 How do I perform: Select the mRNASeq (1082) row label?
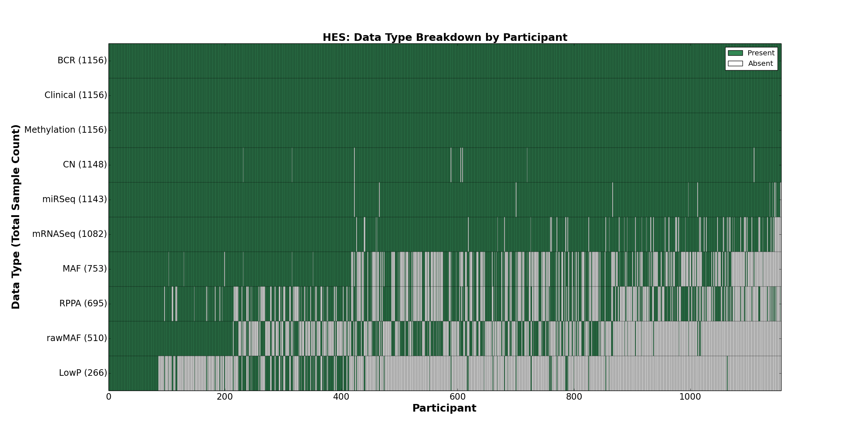pos(69,234)
